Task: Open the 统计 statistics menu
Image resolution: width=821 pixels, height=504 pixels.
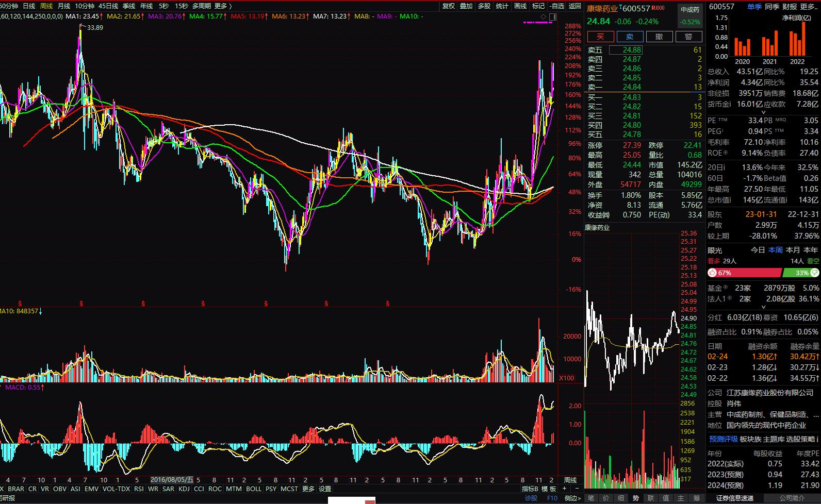Action: [x=502, y=6]
